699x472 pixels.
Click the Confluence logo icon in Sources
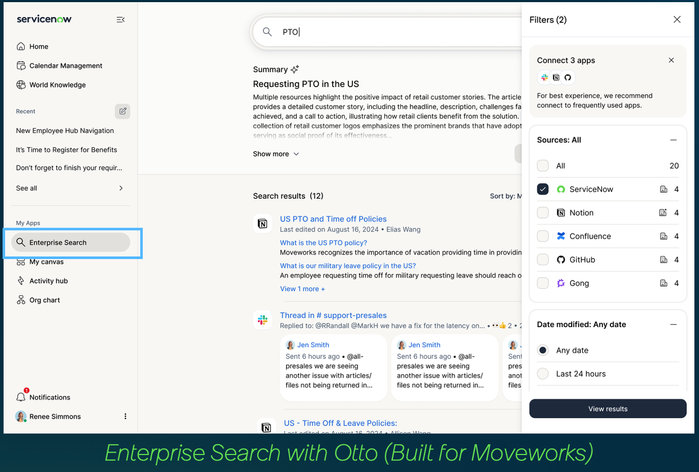click(561, 236)
